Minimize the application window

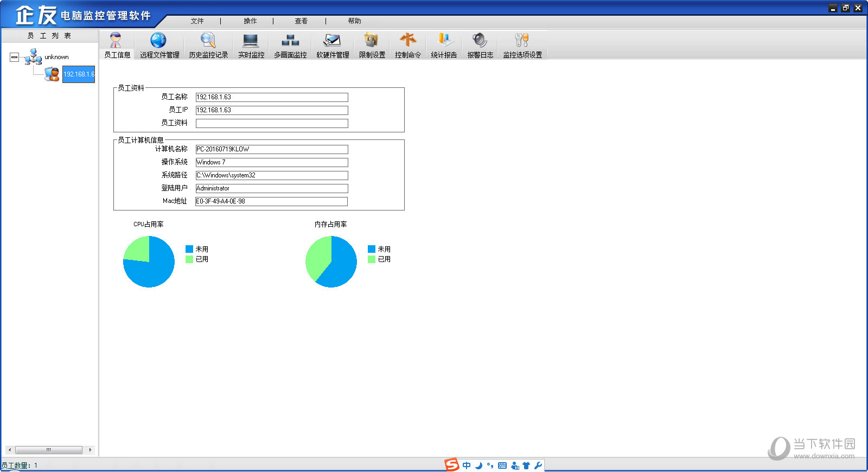click(833, 8)
